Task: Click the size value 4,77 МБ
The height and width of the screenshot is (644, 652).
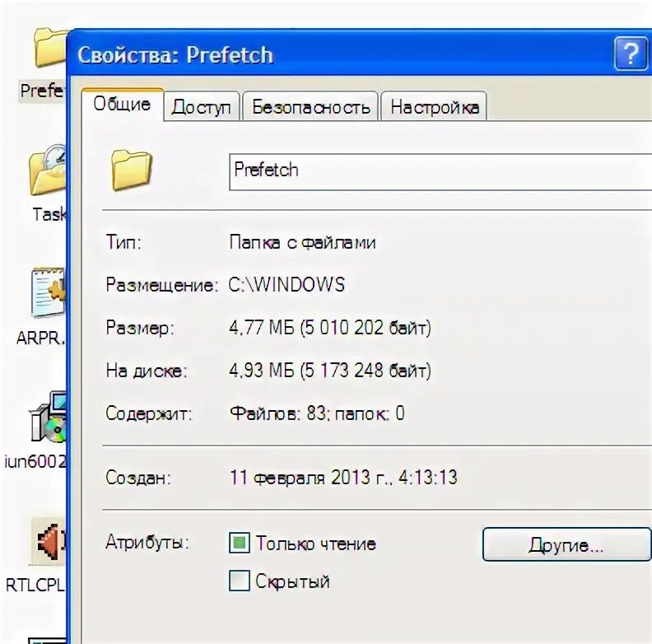Action: (x=330, y=328)
